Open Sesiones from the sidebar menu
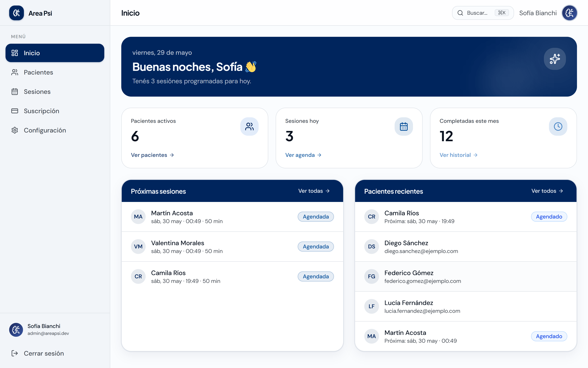Viewport: 588px width, 368px height. (55, 92)
